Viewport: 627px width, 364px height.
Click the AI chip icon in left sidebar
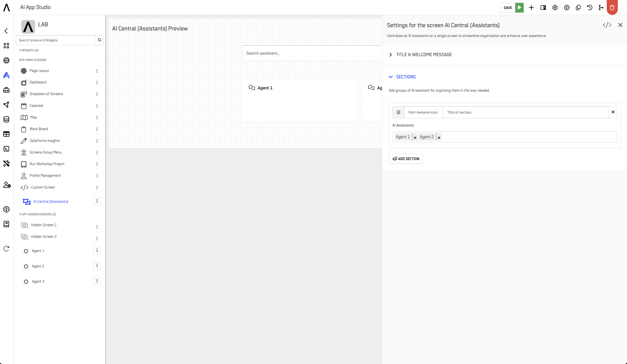coord(7,60)
